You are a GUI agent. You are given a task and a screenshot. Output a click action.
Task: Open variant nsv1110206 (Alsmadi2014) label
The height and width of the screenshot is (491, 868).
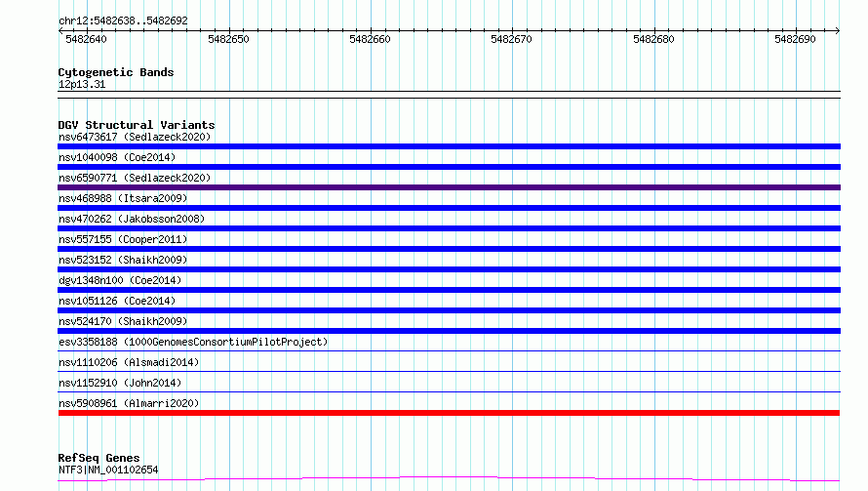tap(129, 362)
